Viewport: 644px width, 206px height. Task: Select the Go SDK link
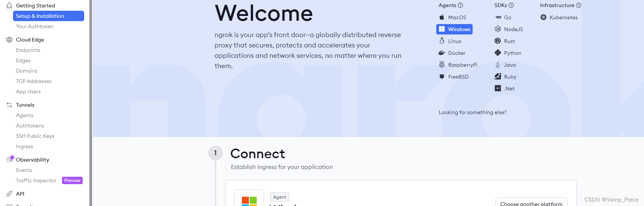click(507, 17)
